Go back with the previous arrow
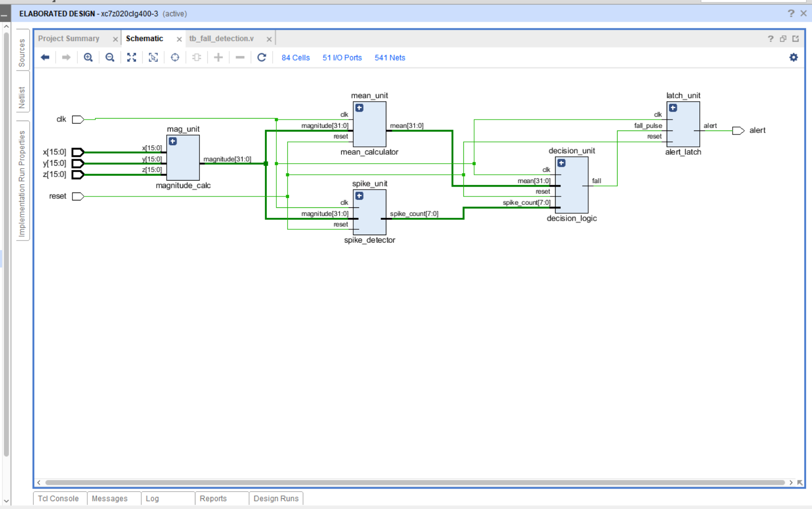Viewport: 812px width, 509px height. point(45,58)
